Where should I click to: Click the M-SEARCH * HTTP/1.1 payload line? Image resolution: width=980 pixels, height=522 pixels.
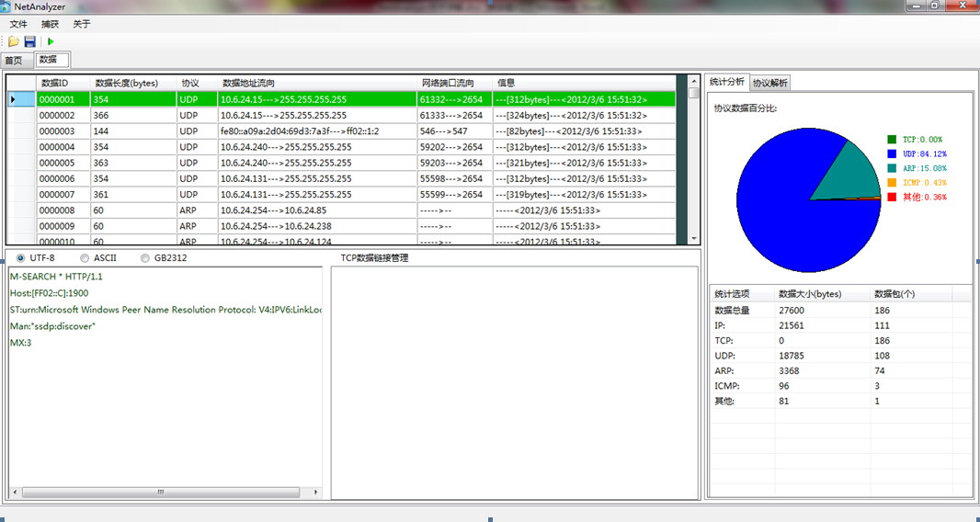coord(56,277)
